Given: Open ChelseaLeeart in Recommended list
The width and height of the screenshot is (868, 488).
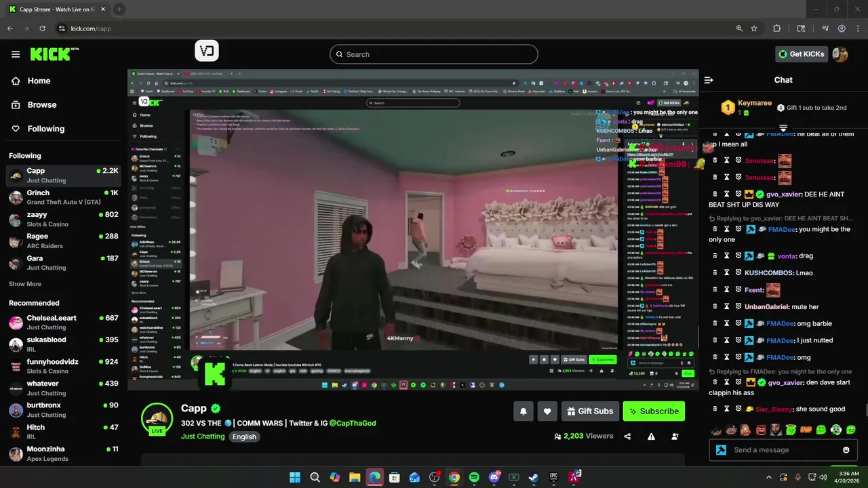Looking at the screenshot, I should [64, 322].
